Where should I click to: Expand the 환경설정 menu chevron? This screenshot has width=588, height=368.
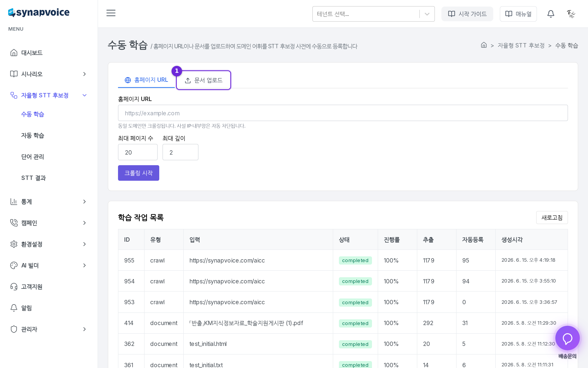coord(84,244)
